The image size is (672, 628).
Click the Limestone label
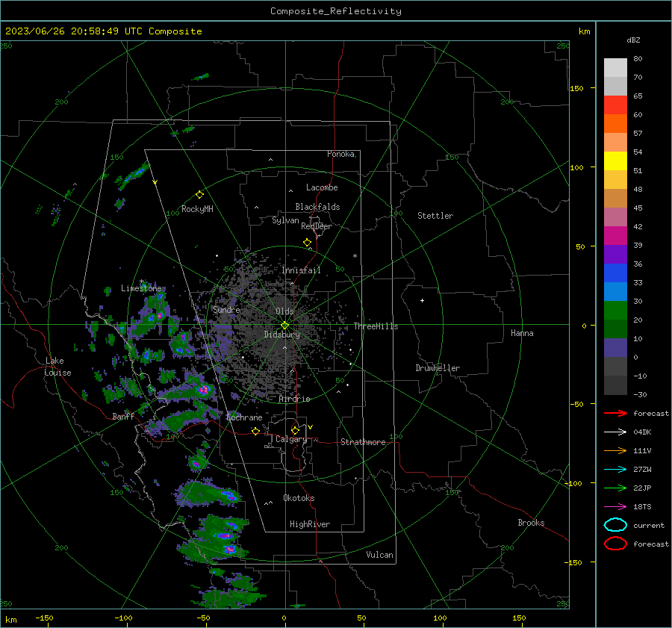tap(141, 288)
